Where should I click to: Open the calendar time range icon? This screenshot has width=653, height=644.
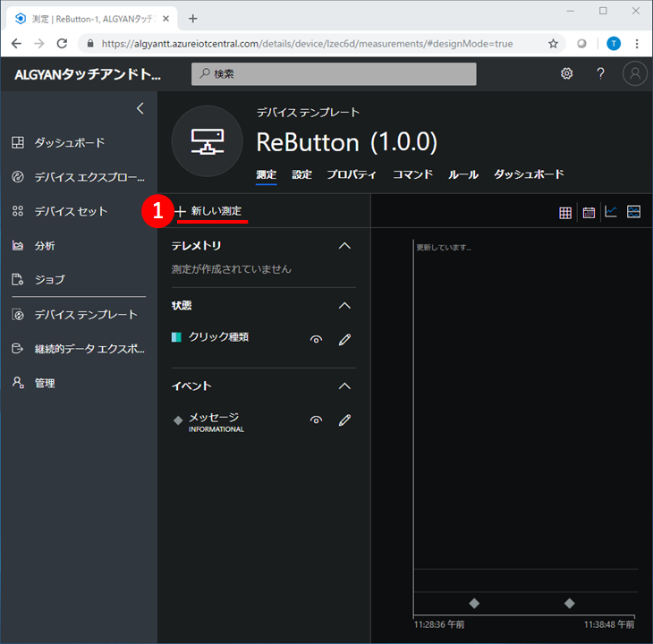[x=589, y=213]
